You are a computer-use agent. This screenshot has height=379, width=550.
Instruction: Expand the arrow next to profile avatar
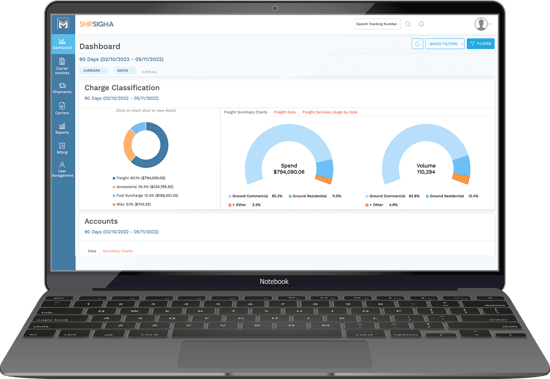[x=490, y=24]
